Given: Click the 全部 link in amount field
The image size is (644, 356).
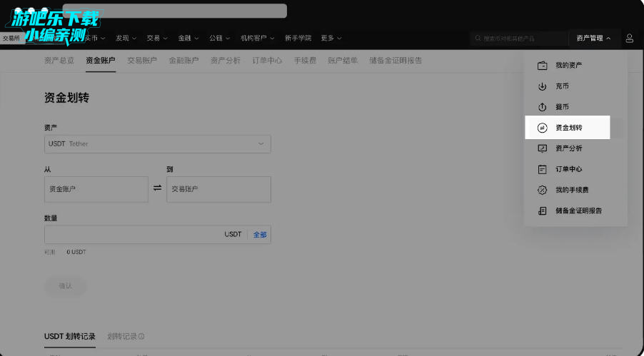Looking at the screenshot, I should 260,235.
